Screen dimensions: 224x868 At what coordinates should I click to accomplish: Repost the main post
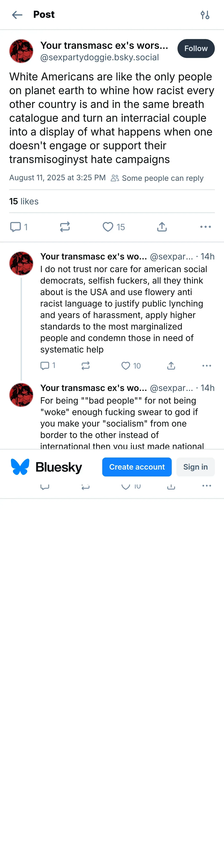tap(65, 227)
